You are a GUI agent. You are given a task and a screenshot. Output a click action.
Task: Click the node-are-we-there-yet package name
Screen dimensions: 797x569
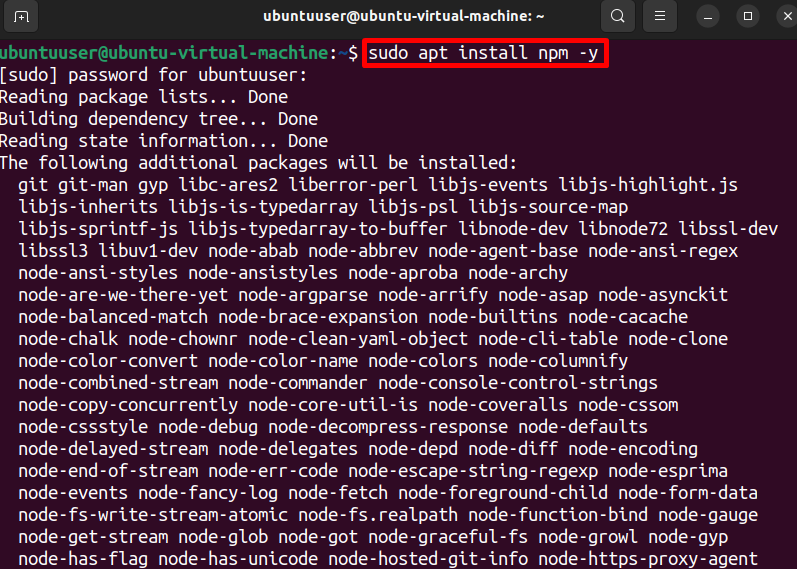pos(123,295)
